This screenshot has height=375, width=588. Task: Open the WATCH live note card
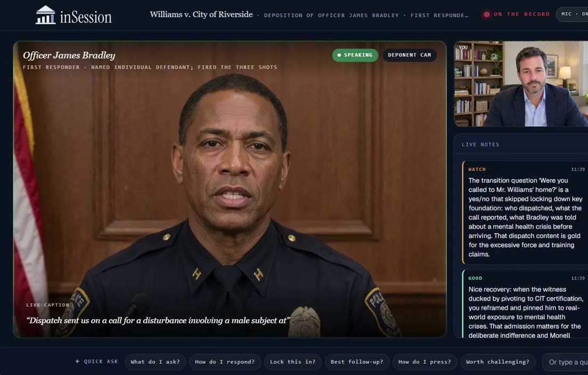(x=525, y=213)
